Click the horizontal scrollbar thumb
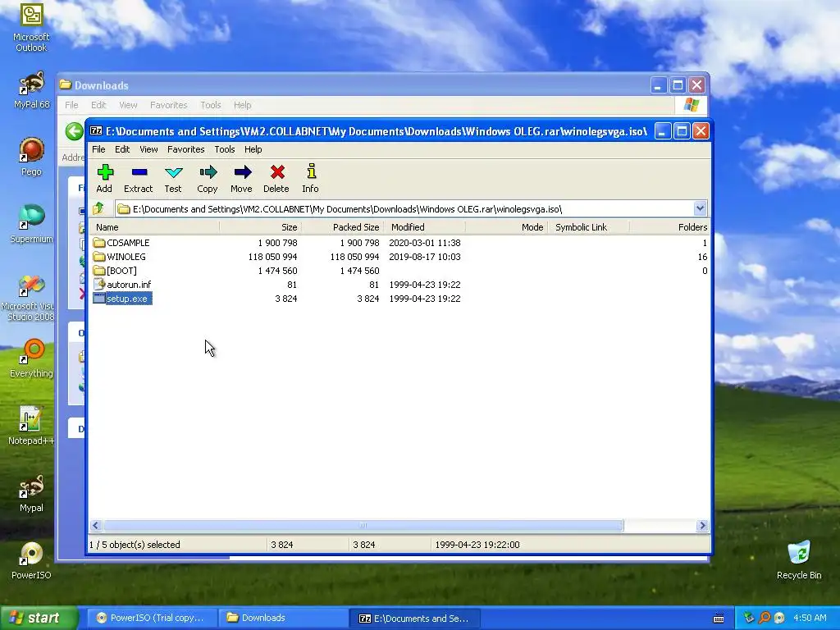Screen dimensions: 840x630 tap(363, 526)
